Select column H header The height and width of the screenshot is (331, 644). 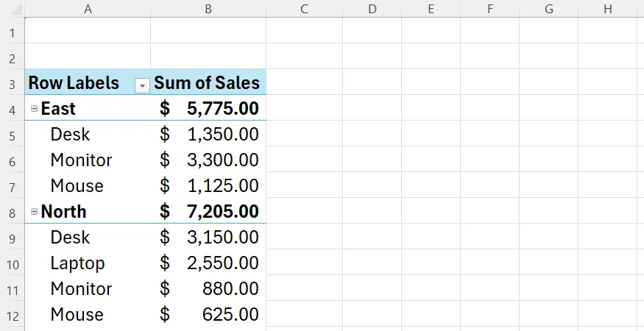click(x=608, y=9)
